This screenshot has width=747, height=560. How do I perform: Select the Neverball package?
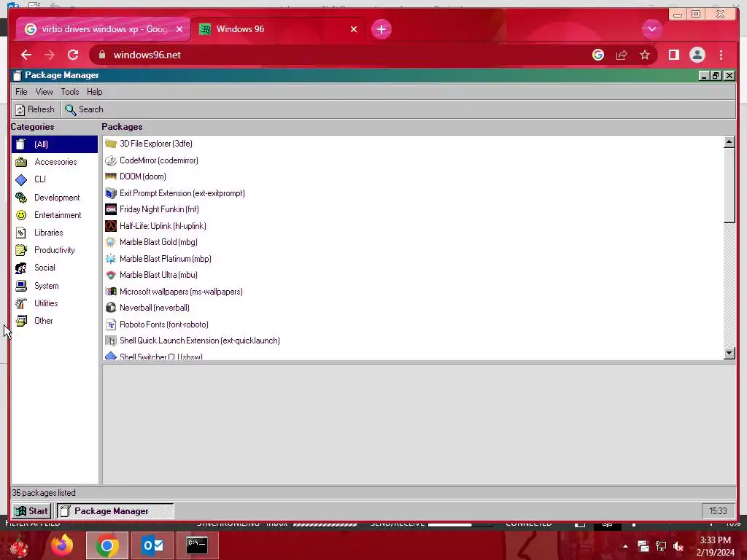pyautogui.click(x=147, y=308)
